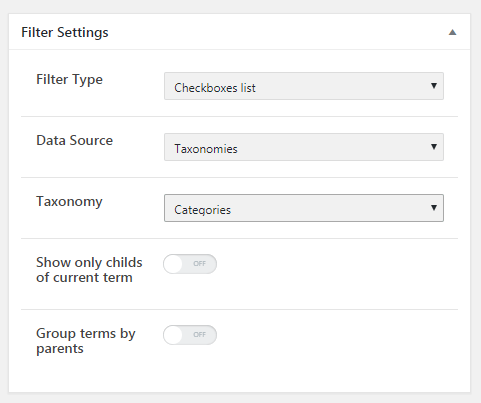Screen dimensions: 481x403
Task: Click the Show only childs of current term label
Action: (x=89, y=270)
